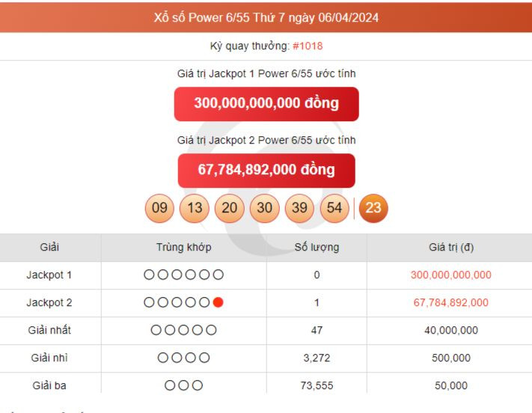Click the Xổ số Power 6/55 header title
532x413 pixels.
click(266, 17)
